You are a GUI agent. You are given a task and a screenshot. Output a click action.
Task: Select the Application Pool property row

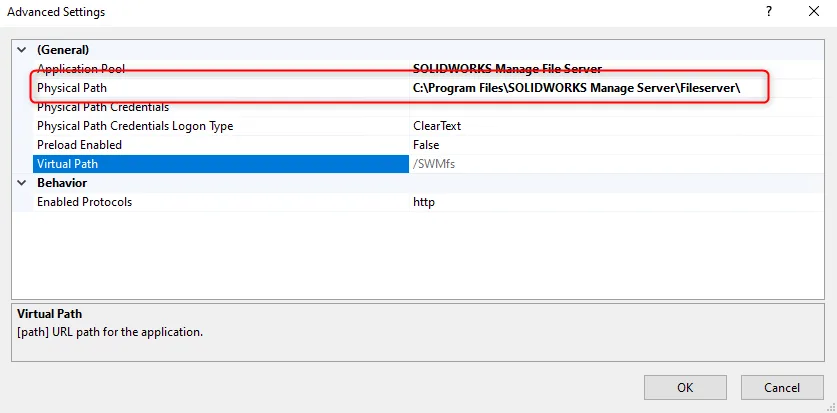pos(429,69)
